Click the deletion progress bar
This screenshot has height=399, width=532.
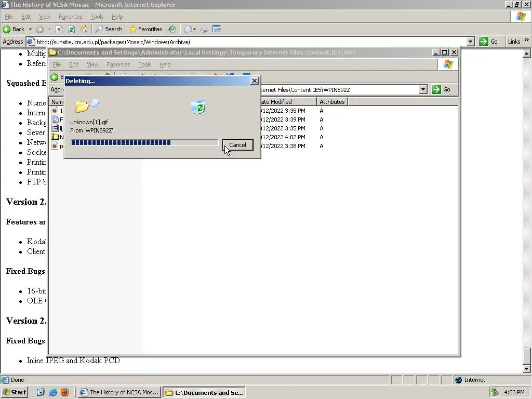[144, 142]
